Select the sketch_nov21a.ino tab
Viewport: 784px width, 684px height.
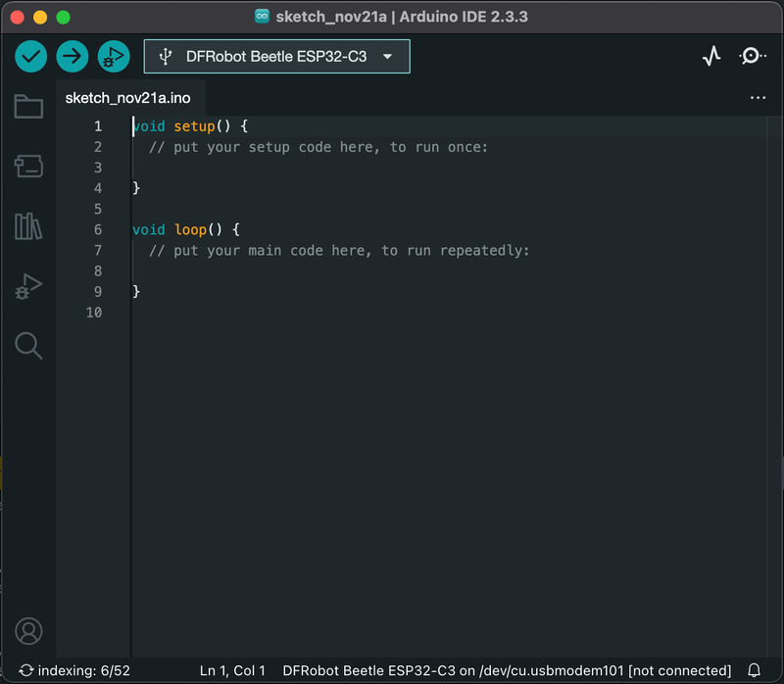[x=128, y=98]
